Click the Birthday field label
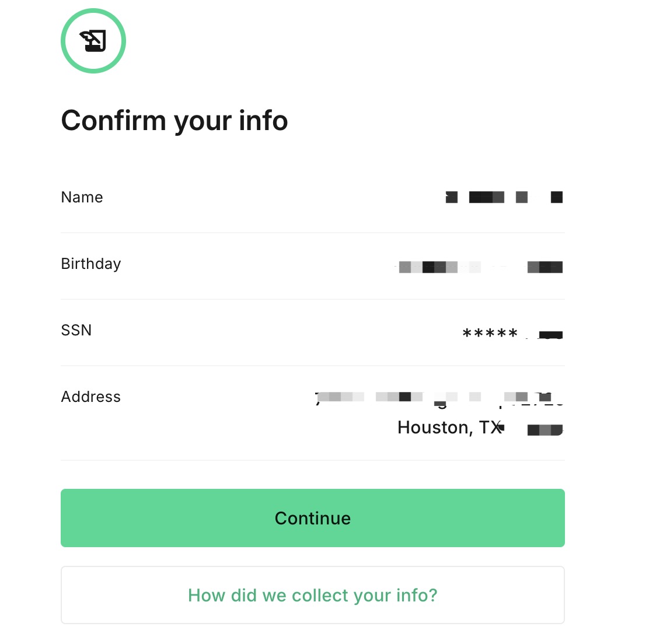Image resolution: width=663 pixels, height=644 pixels. (90, 264)
